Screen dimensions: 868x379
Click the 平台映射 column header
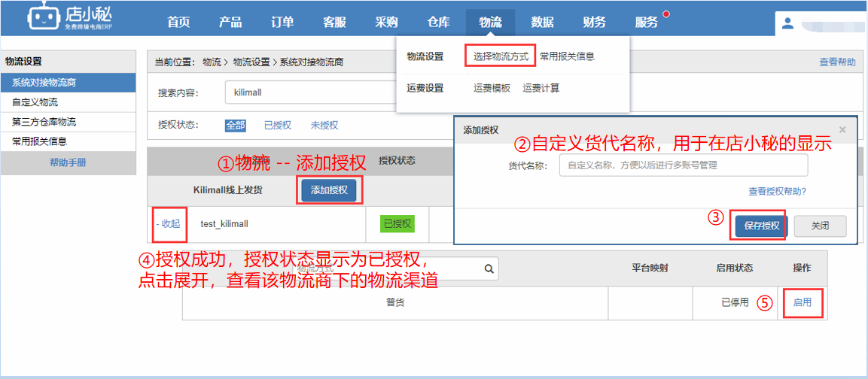tap(650, 268)
